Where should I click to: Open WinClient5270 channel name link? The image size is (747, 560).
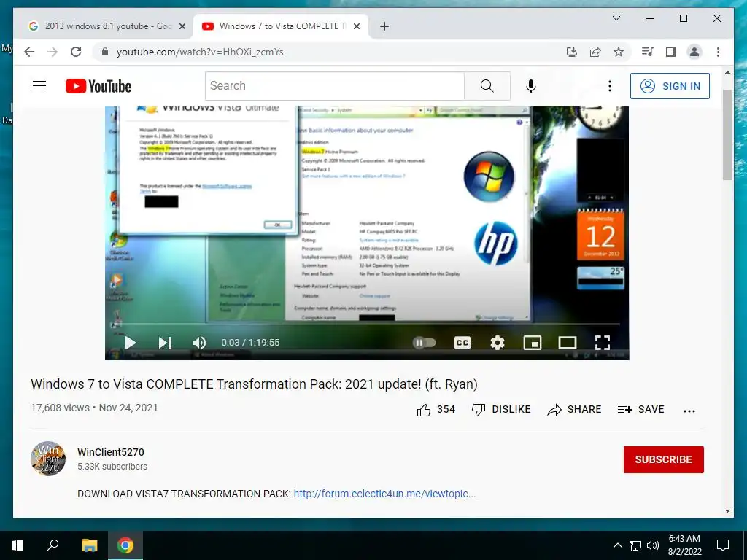point(111,452)
